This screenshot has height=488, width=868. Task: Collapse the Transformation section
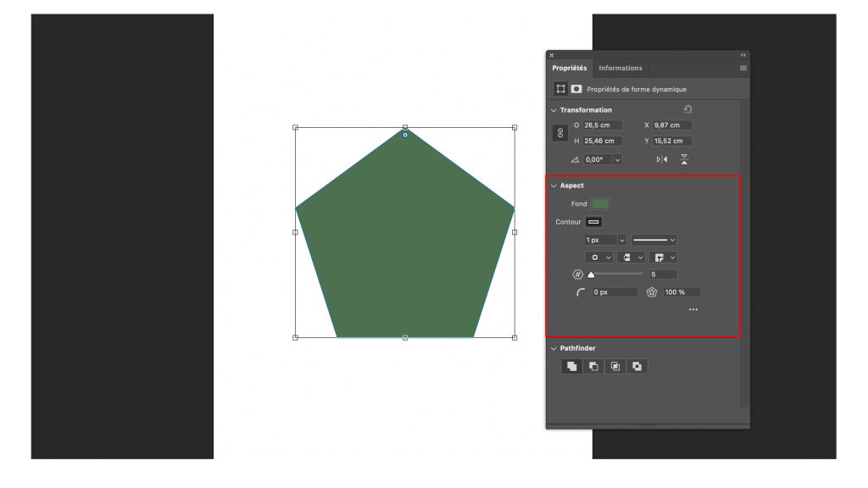(x=554, y=110)
